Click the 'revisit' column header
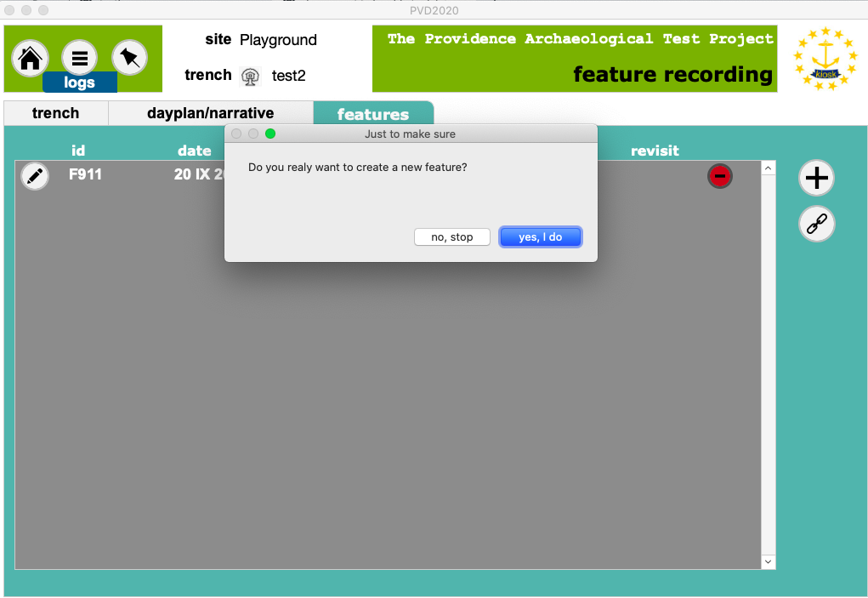868x598 pixels. pos(655,151)
